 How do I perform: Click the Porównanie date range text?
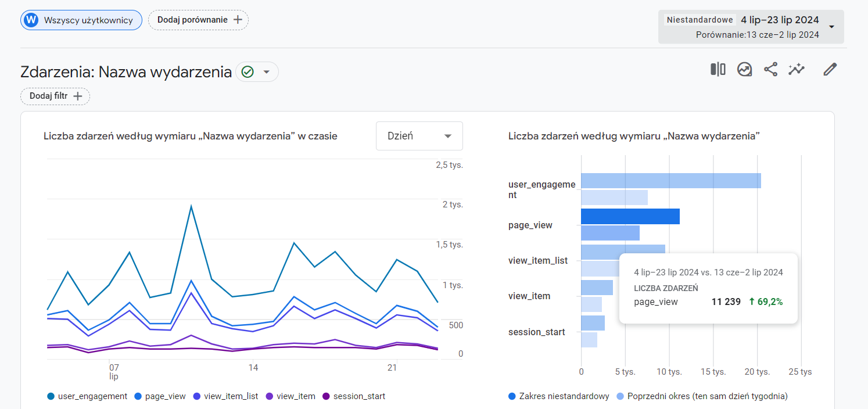point(758,35)
